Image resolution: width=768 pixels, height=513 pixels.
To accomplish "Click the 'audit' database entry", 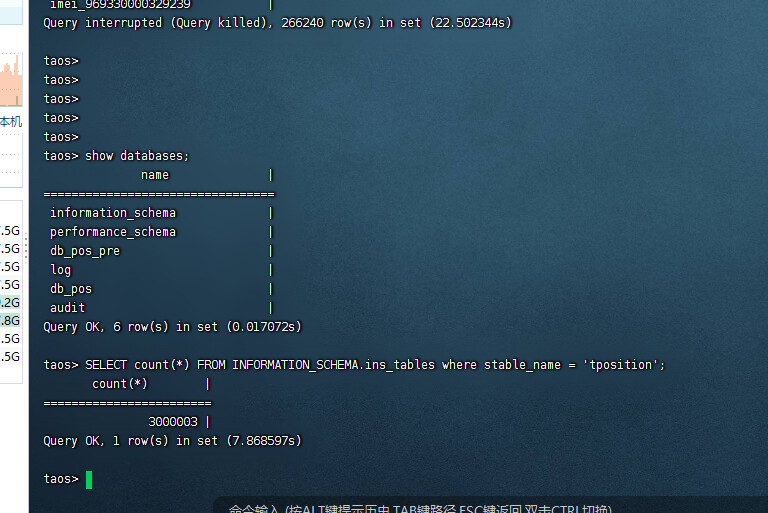I will click(x=67, y=308).
